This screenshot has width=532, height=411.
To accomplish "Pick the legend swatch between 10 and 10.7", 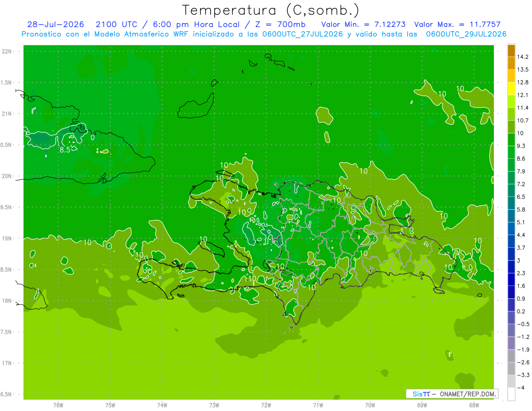I will click(x=511, y=127).
